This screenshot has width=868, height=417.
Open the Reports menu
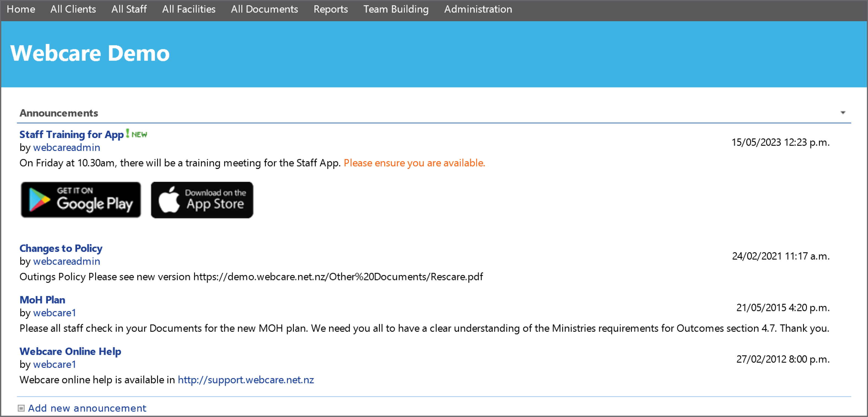click(331, 9)
